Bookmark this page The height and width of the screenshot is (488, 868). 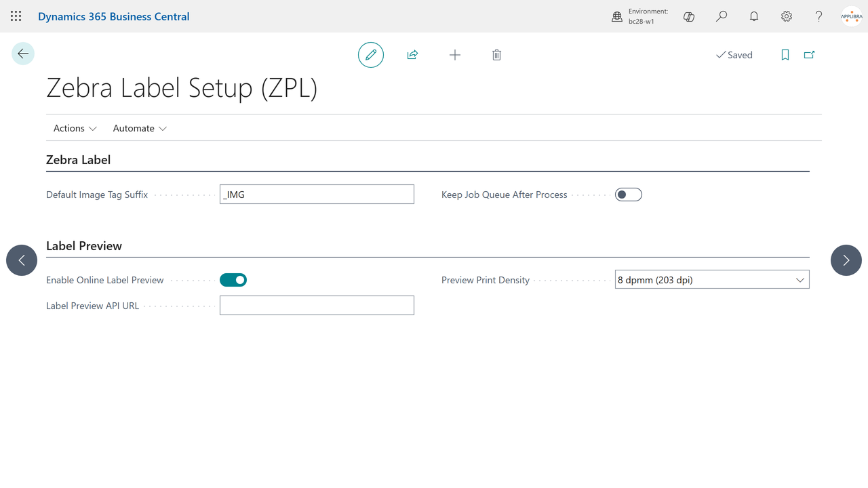[785, 55]
